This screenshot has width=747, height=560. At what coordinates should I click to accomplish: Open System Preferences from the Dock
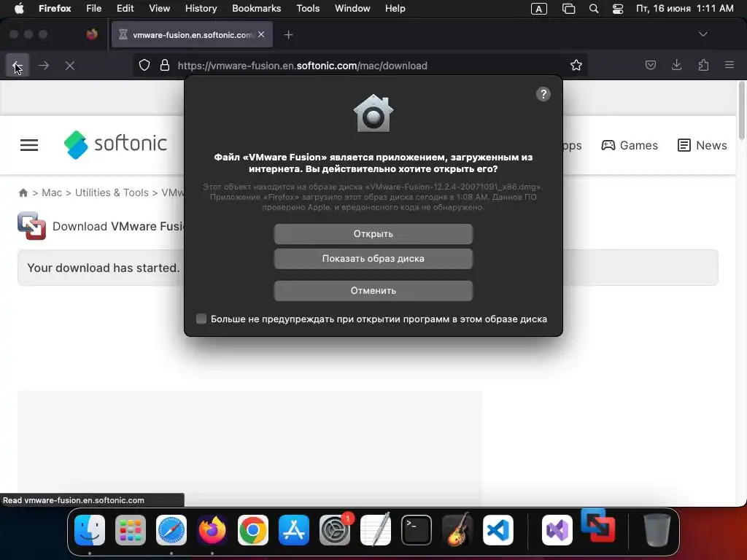coord(335,530)
